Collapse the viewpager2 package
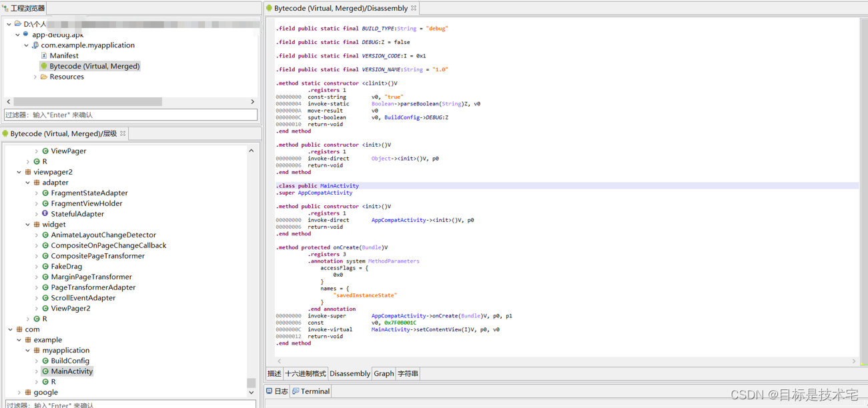The height and width of the screenshot is (408, 868). click(19, 172)
